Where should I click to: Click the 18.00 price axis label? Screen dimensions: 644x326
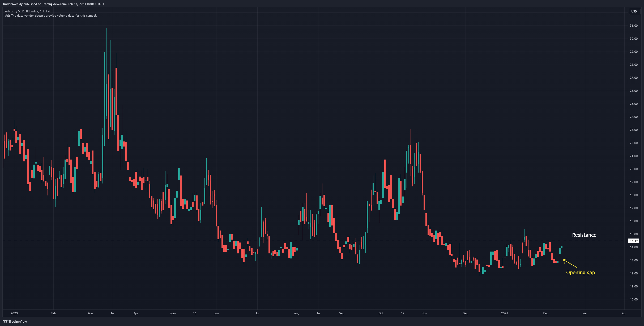point(633,195)
